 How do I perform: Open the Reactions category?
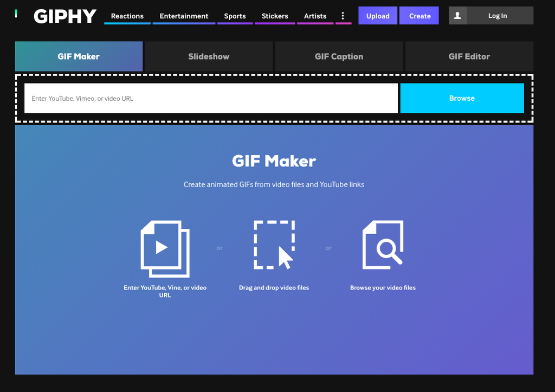tap(127, 16)
